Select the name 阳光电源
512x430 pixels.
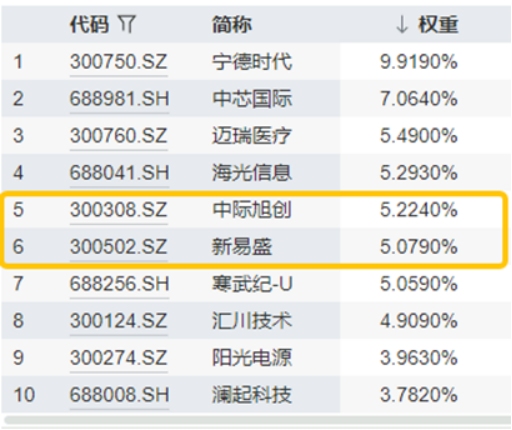[x=252, y=358]
